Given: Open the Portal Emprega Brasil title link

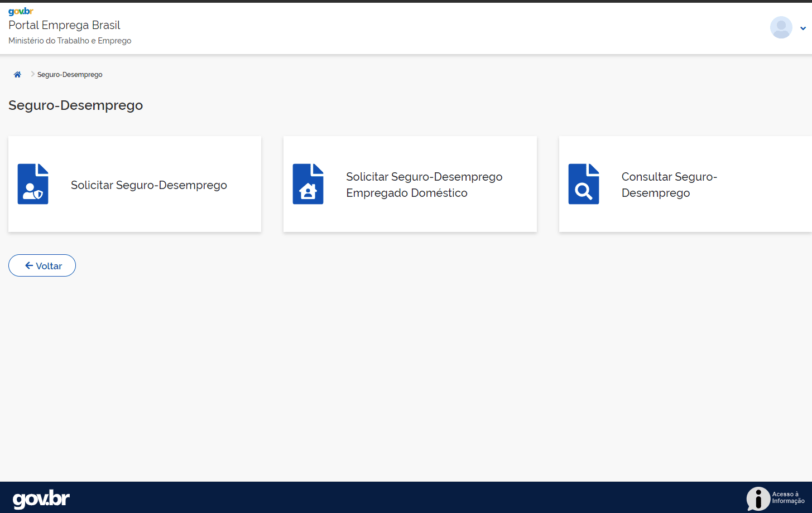Looking at the screenshot, I should click(x=64, y=25).
